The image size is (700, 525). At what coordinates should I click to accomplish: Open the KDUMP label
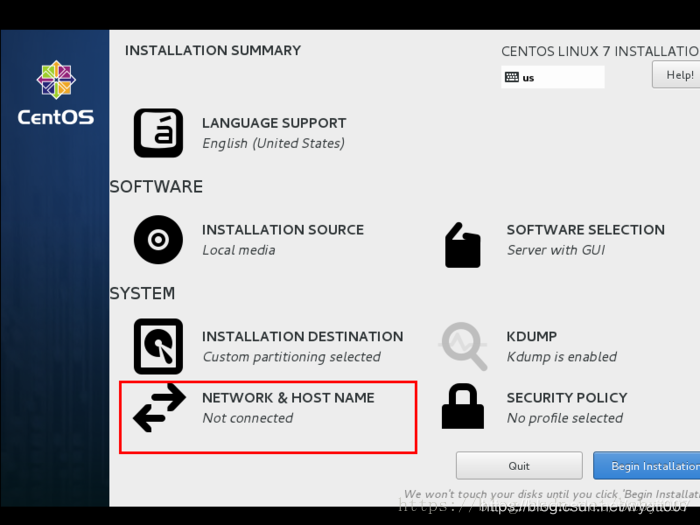[x=532, y=337]
